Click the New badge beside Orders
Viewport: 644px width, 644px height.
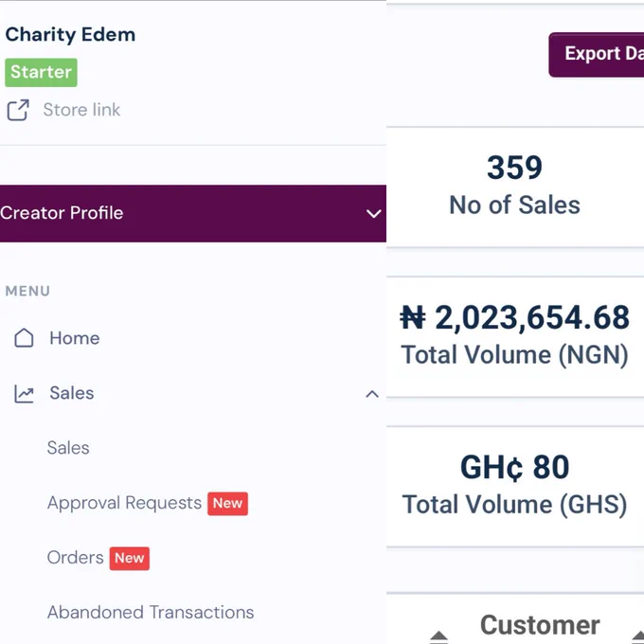[x=130, y=558]
